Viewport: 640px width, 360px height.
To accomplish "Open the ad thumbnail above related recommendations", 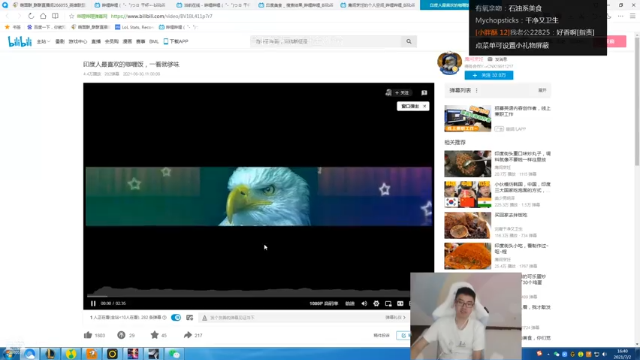I will tap(468, 118).
